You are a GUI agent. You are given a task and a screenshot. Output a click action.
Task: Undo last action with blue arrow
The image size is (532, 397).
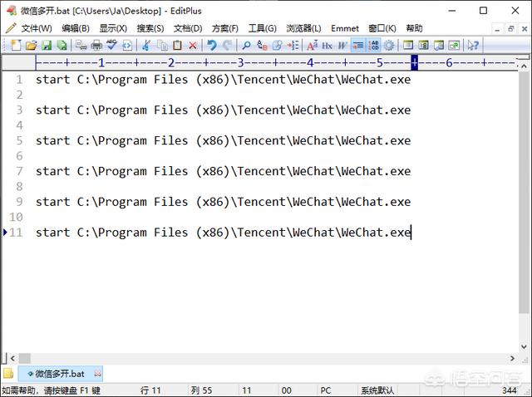pyautogui.click(x=212, y=45)
